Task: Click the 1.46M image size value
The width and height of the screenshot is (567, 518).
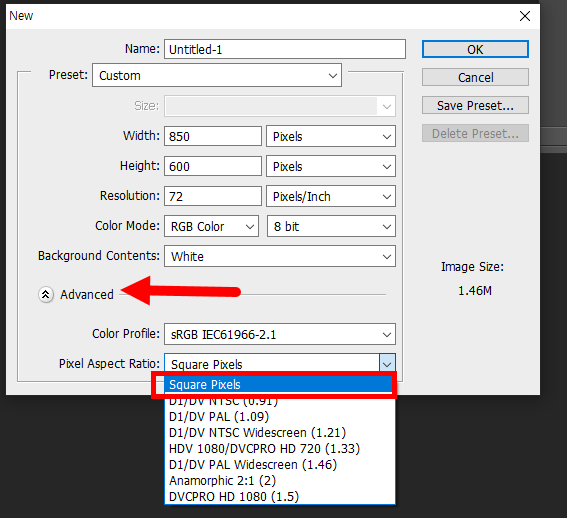Action: [475, 291]
